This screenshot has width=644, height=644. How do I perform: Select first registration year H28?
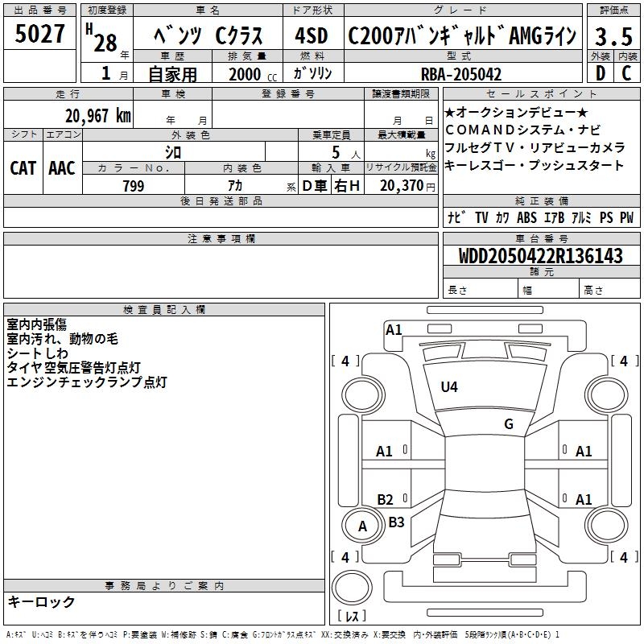coord(106,39)
